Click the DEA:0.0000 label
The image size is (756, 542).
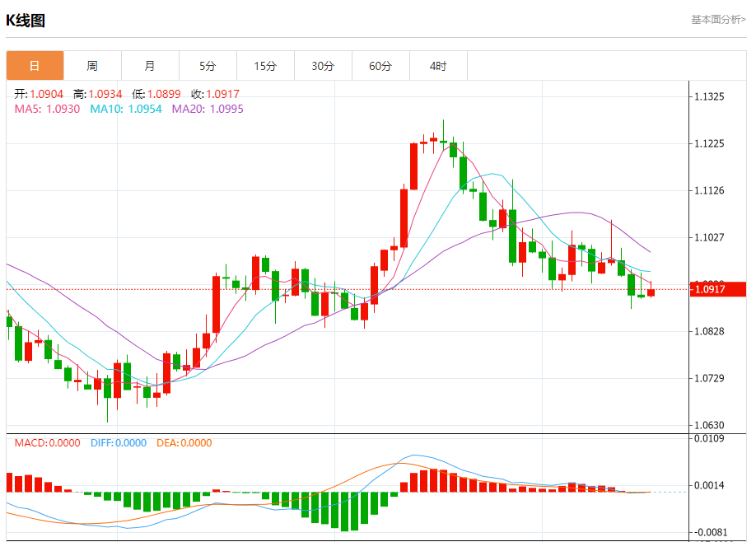coord(184,442)
